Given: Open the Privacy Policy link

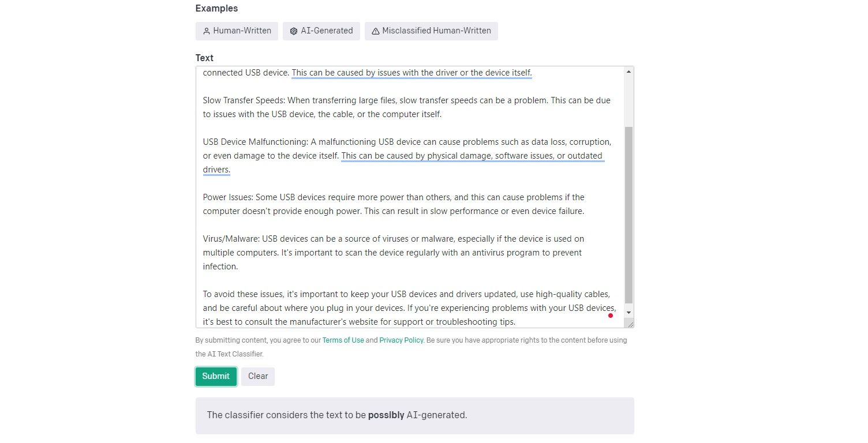Looking at the screenshot, I should (x=401, y=340).
